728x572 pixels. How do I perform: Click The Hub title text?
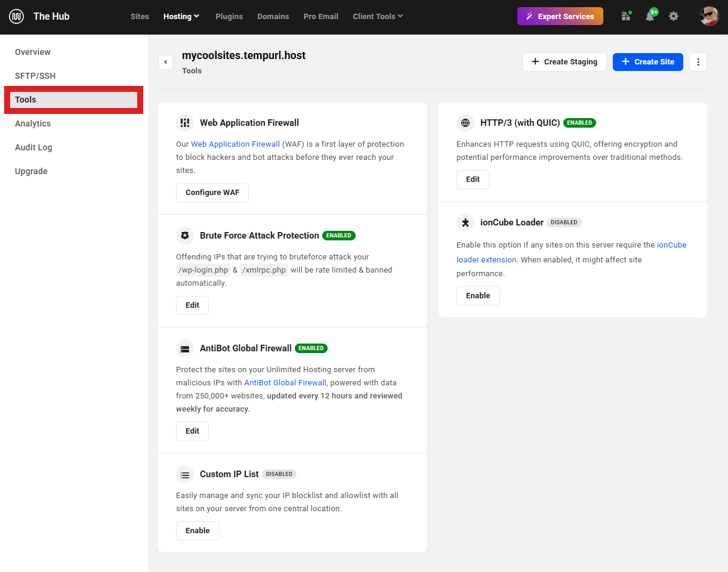[x=51, y=17]
